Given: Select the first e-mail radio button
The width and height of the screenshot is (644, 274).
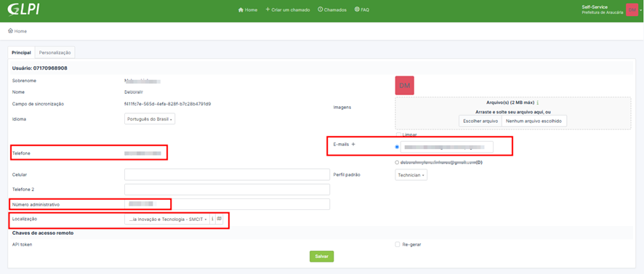Looking at the screenshot, I should pos(396,147).
